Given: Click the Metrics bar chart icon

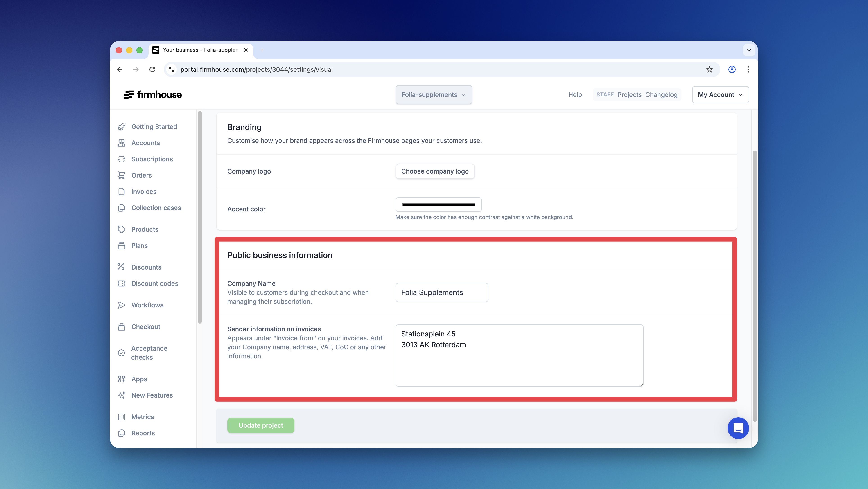Looking at the screenshot, I should tap(122, 417).
